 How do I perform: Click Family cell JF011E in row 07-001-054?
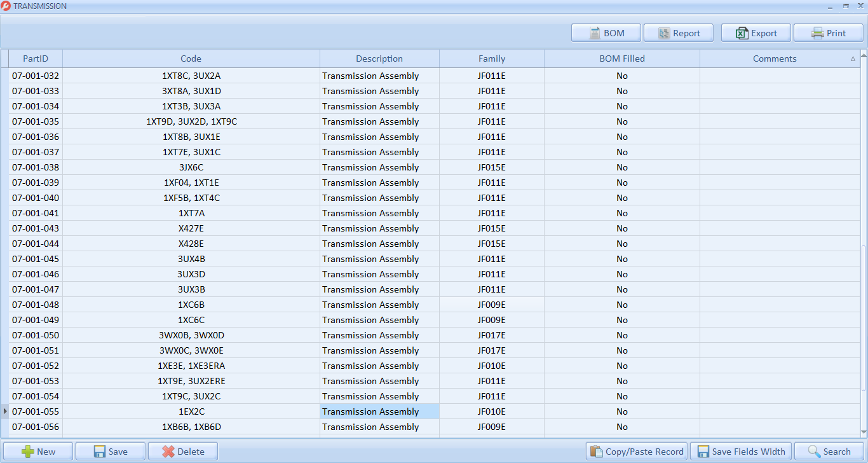pos(492,396)
